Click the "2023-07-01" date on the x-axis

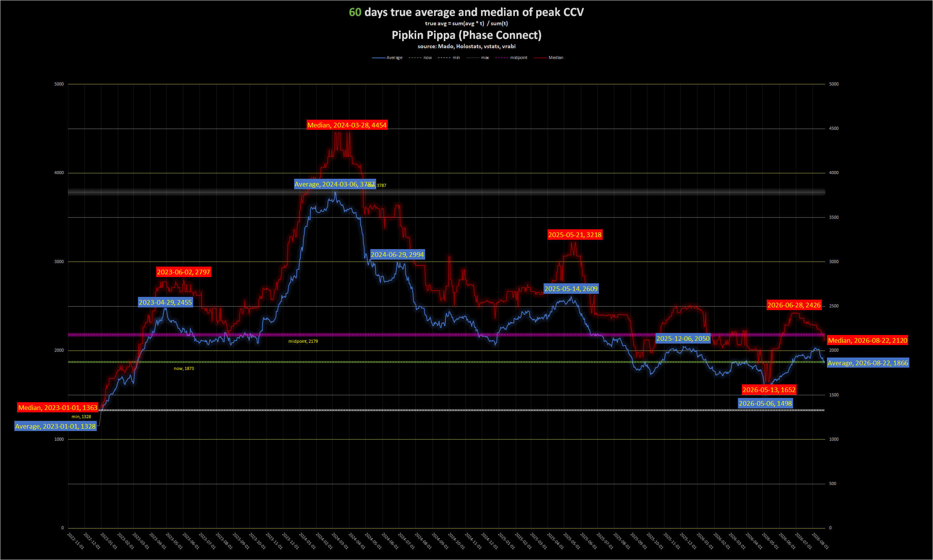click(207, 541)
